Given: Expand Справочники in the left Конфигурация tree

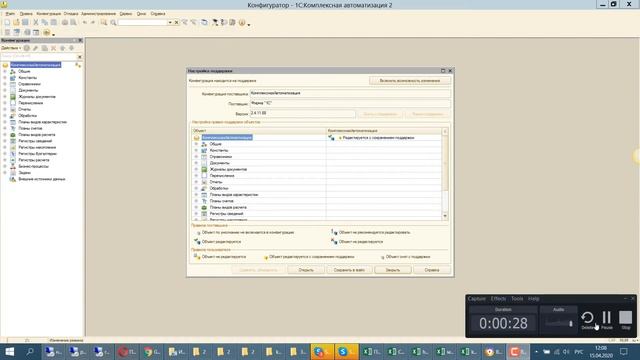Looking at the screenshot, I should [5, 84].
